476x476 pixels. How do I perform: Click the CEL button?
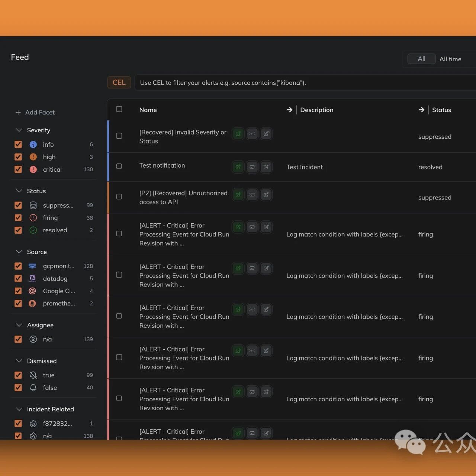click(119, 82)
